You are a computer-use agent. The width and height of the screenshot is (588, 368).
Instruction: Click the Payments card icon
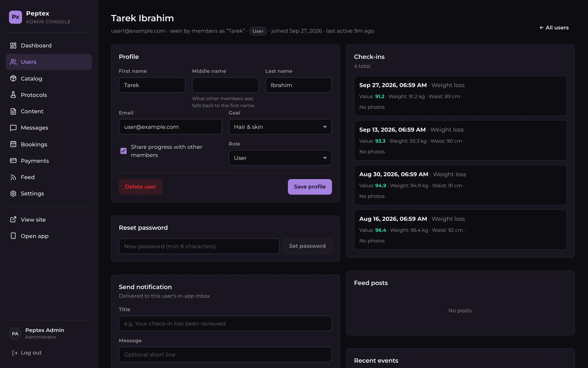point(13,160)
